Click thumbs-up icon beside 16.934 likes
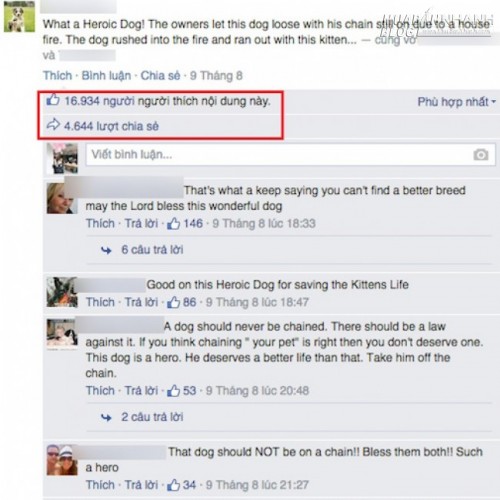Image resolution: width=500 pixels, height=500 pixels. [x=53, y=100]
